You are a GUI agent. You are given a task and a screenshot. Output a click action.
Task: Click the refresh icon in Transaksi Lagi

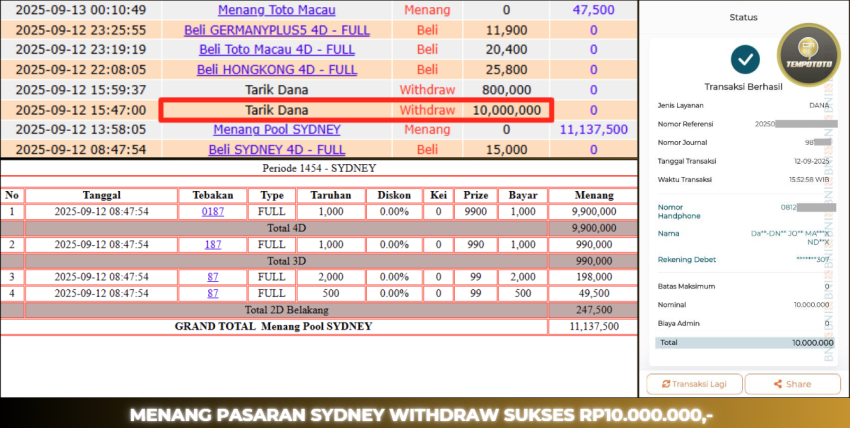coord(666,384)
